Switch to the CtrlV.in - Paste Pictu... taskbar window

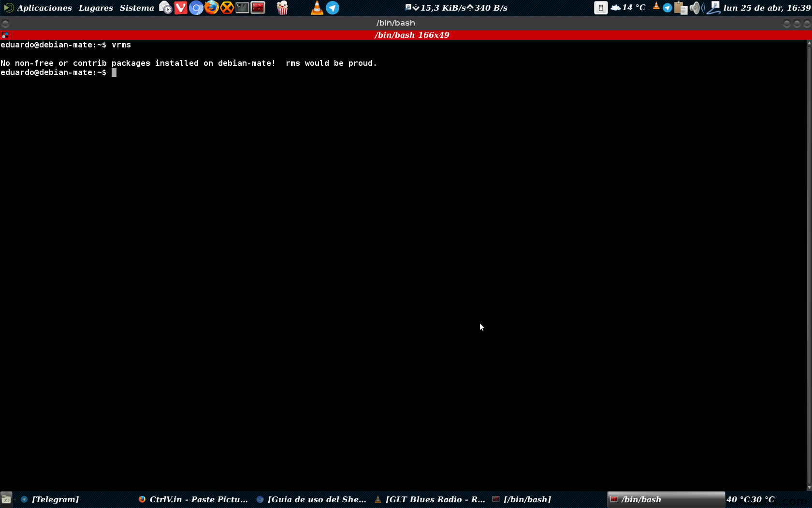[x=193, y=499]
